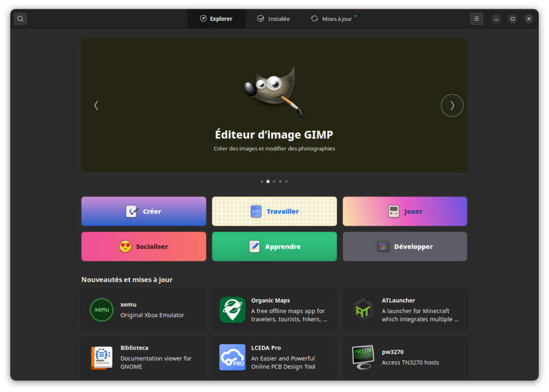The image size is (549, 392).
Task: Open the search magnifier button
Action: coord(20,19)
